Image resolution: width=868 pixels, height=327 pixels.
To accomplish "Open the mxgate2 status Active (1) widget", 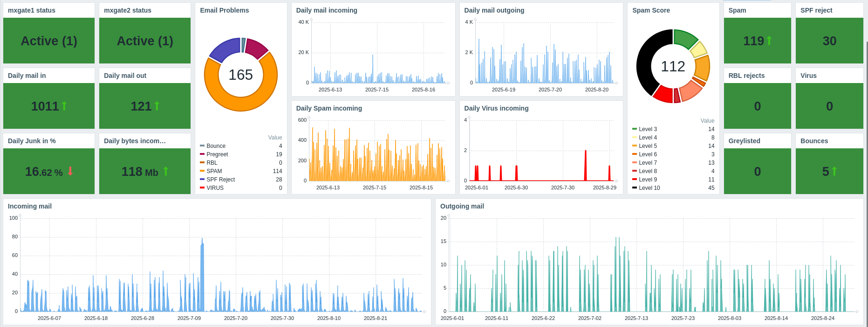I will (x=145, y=41).
